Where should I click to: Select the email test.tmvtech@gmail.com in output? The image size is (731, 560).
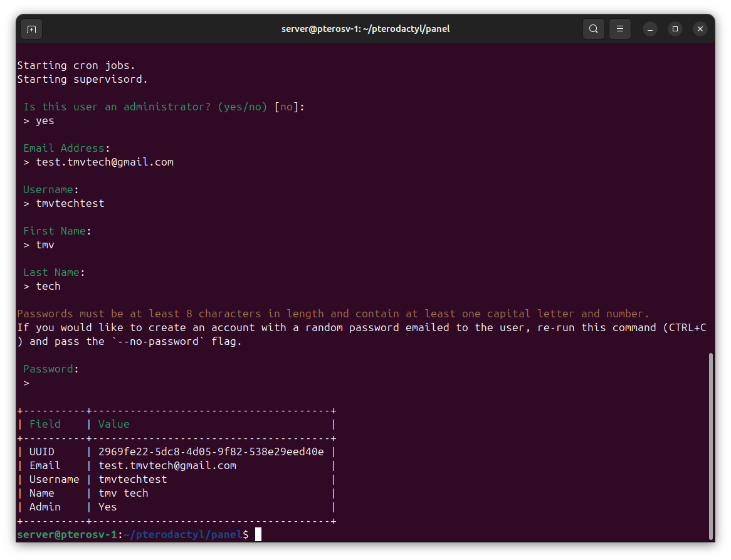tap(105, 162)
